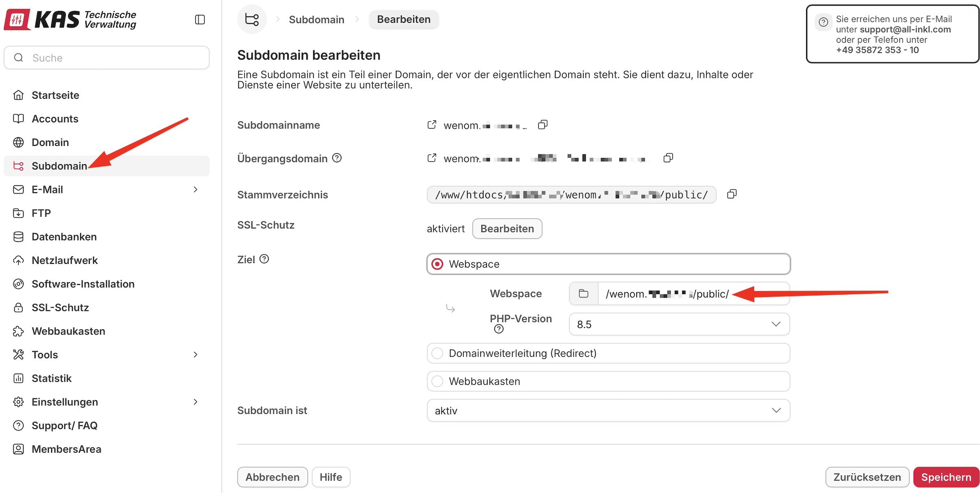980x493 pixels.
Task: Save changes with the Speichern button
Action: tap(946, 477)
